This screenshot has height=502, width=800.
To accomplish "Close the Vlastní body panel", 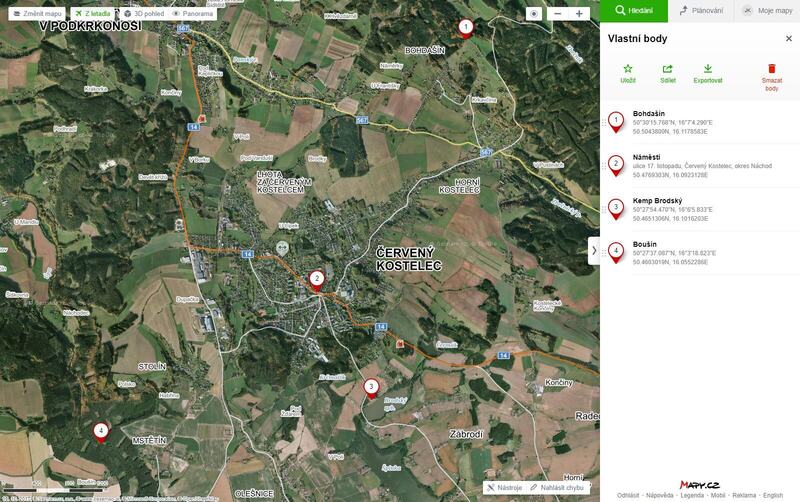I will coord(788,38).
